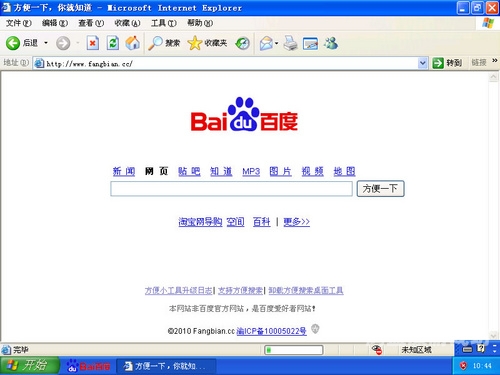Click the Stop loading icon
The height and width of the screenshot is (375, 500).
click(x=93, y=43)
